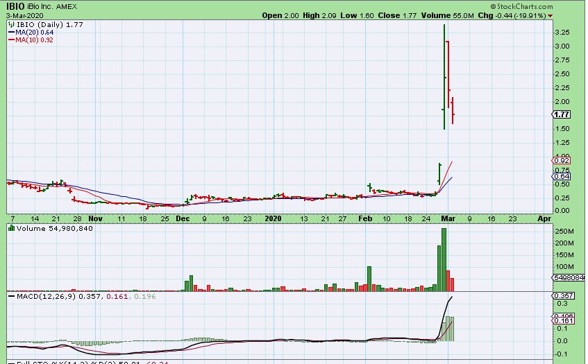This screenshot has width=588, height=364.
Task: Click the 0.64 blue moving average tag
Action: coord(561,177)
